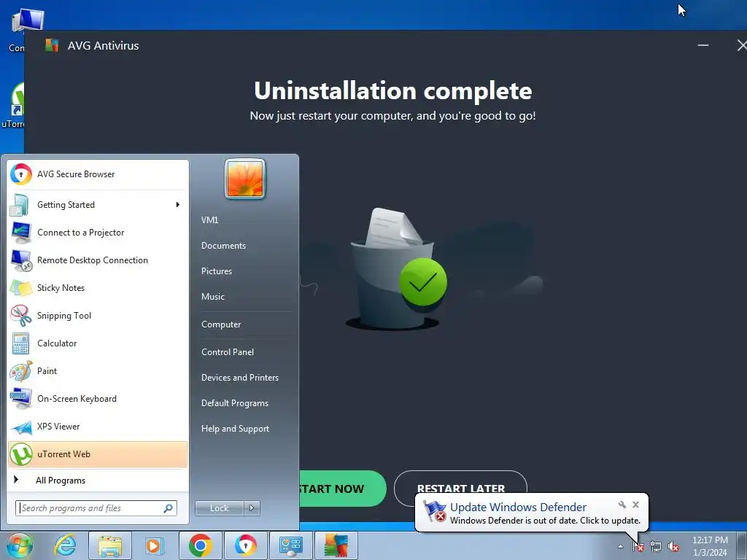Open Computer from Start menu
This screenshot has width=747, height=560.
point(221,324)
